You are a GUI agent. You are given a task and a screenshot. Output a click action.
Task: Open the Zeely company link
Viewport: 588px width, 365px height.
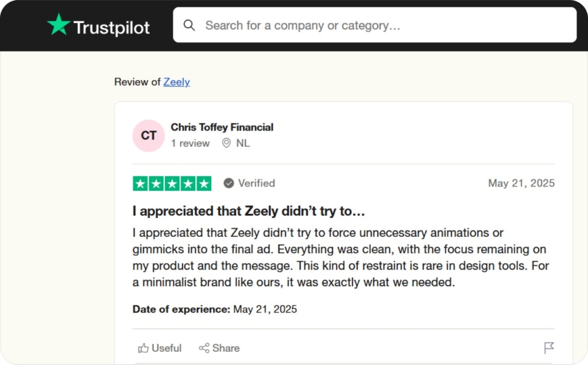(176, 82)
